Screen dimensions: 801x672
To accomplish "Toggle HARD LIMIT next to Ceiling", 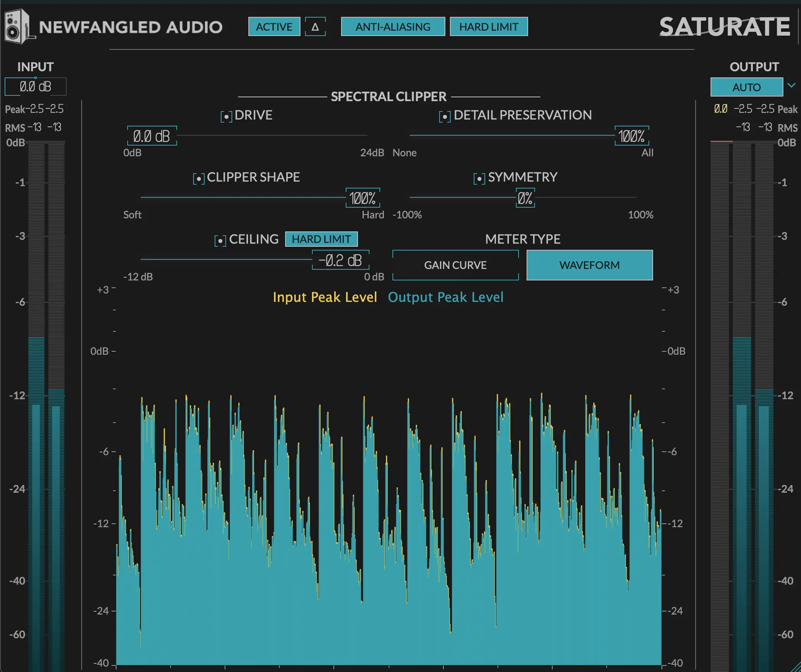I will click(x=321, y=239).
